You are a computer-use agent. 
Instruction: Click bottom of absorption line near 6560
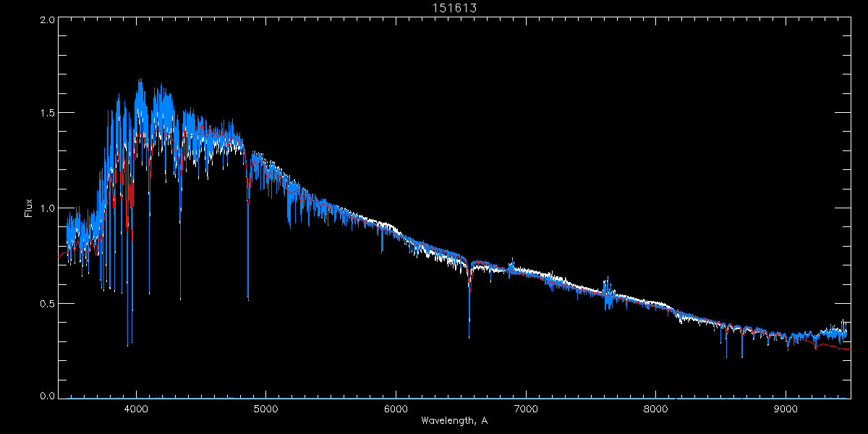[x=469, y=336]
